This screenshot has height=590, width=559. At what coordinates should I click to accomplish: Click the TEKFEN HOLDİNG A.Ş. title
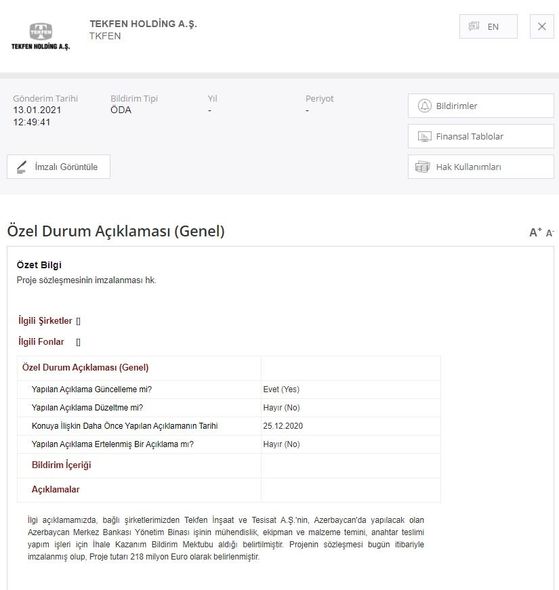coord(143,24)
